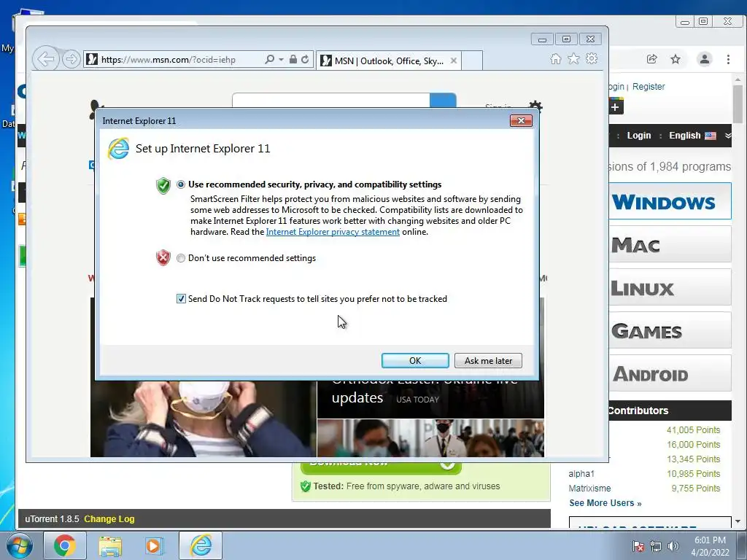
Task: Open the Windows Start orb
Action: coord(19,545)
